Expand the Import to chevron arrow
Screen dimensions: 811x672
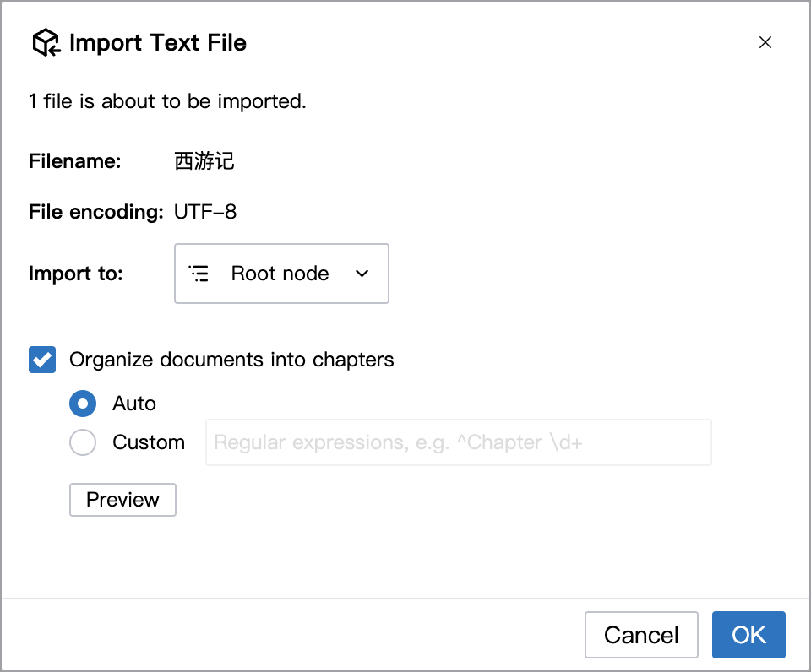tap(362, 274)
